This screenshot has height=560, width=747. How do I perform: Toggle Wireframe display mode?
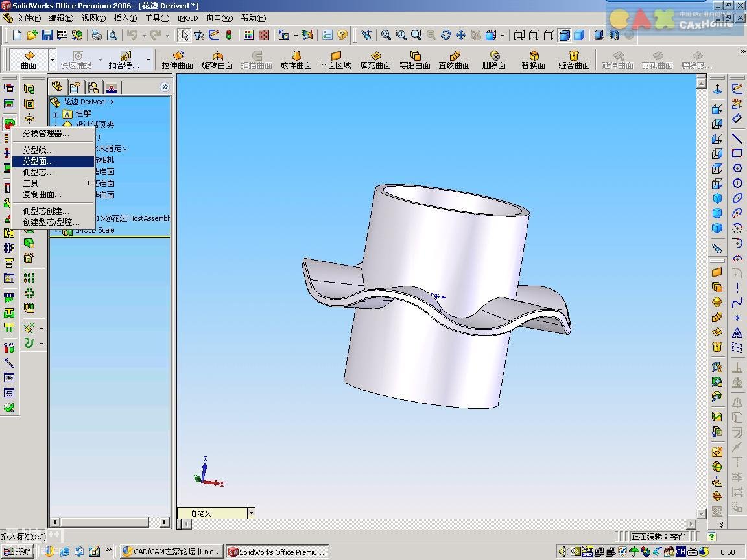[518, 35]
